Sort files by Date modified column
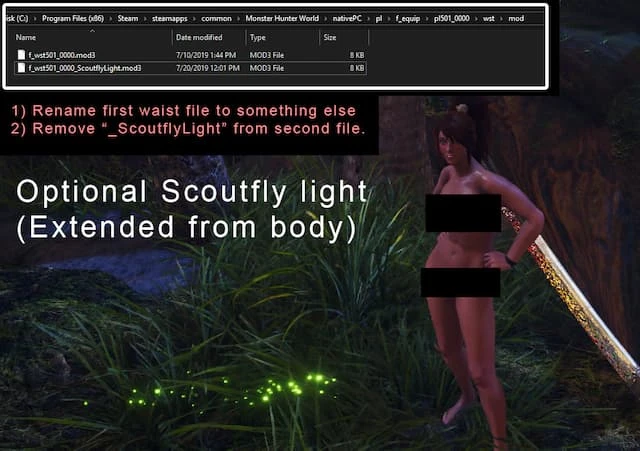This screenshot has height=451, width=640. (x=199, y=37)
